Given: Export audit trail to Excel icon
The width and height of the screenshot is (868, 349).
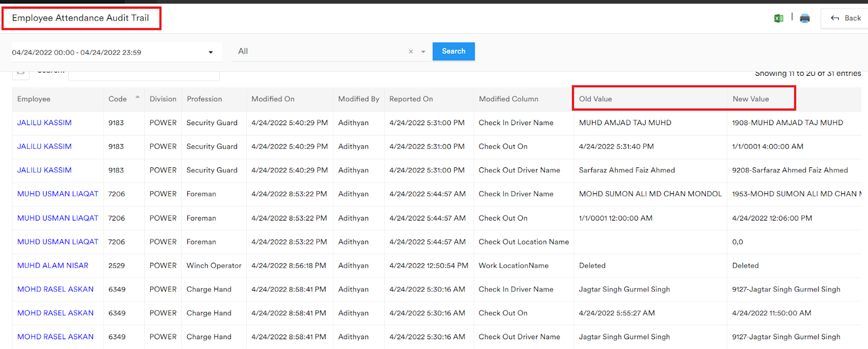Looking at the screenshot, I should point(778,18).
